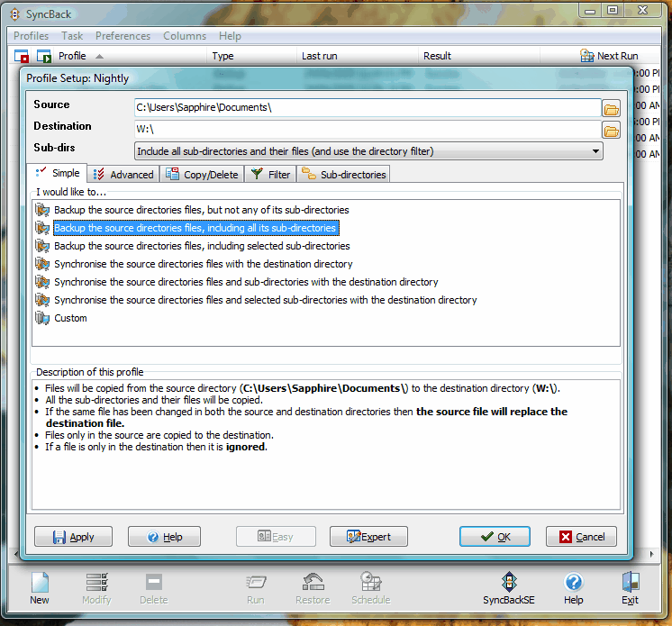Open the Sub-dirs dropdown list

[595, 151]
